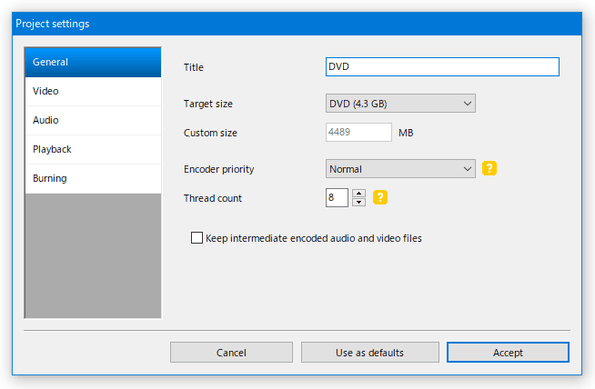Click the Encoder priority label
595x389 pixels.
tap(219, 169)
